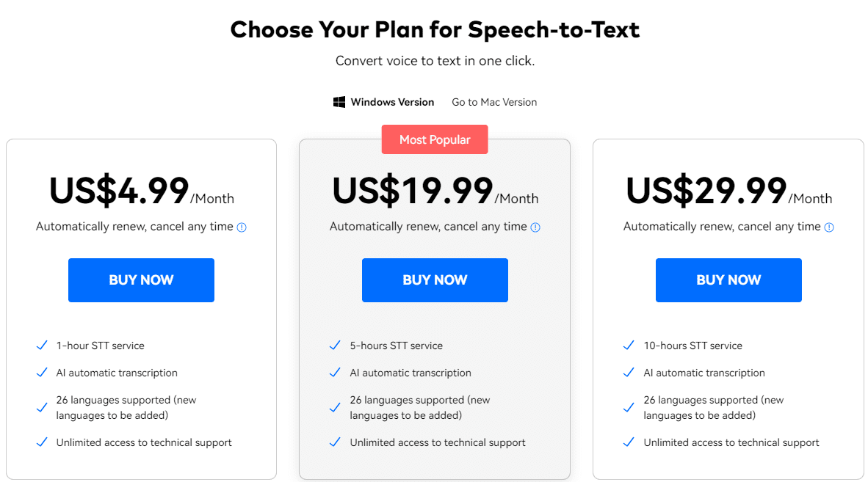868x482 pixels.
Task: Click the checkmark beside 10-hours STT service
Action: (629, 346)
